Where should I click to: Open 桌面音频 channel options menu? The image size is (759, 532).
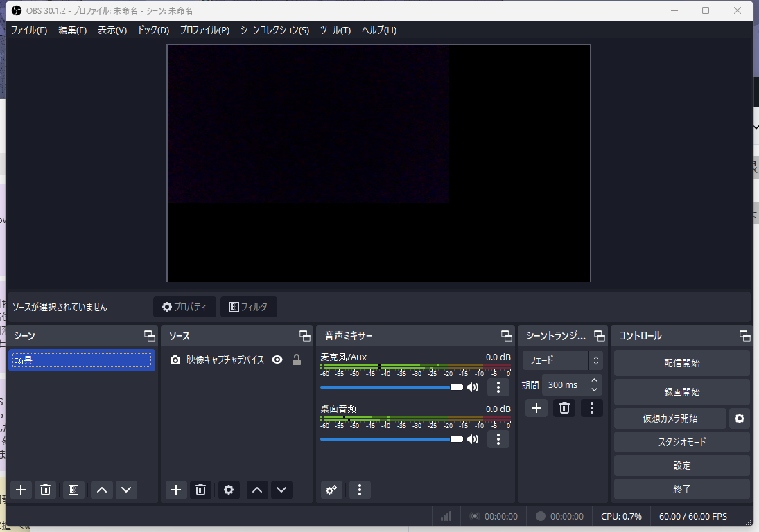point(498,439)
